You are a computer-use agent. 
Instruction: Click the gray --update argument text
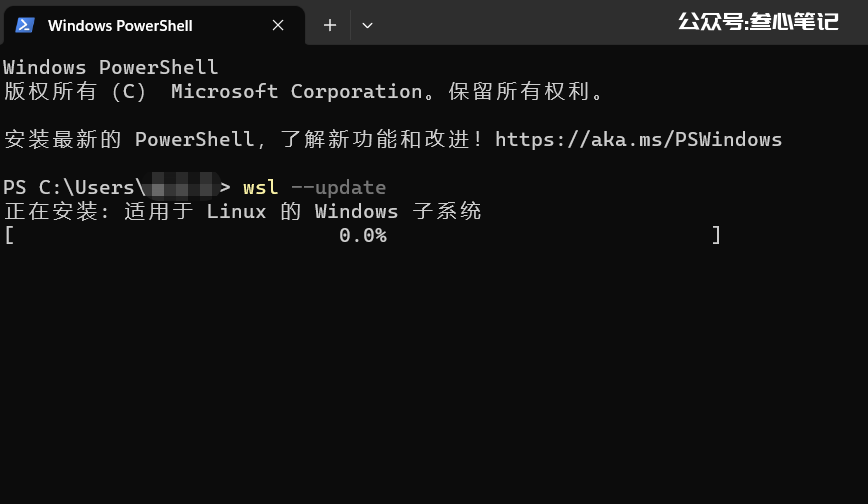338,188
